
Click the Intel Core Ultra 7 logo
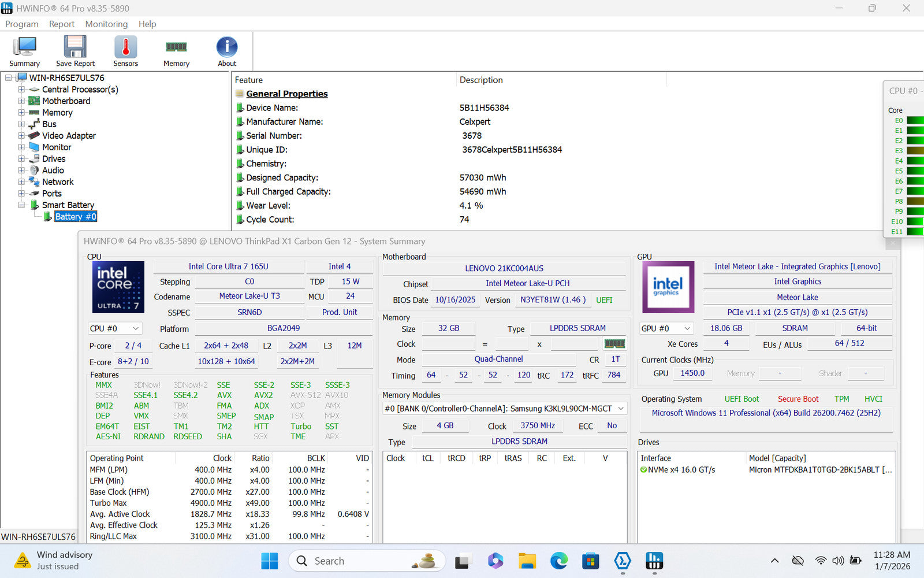118,287
